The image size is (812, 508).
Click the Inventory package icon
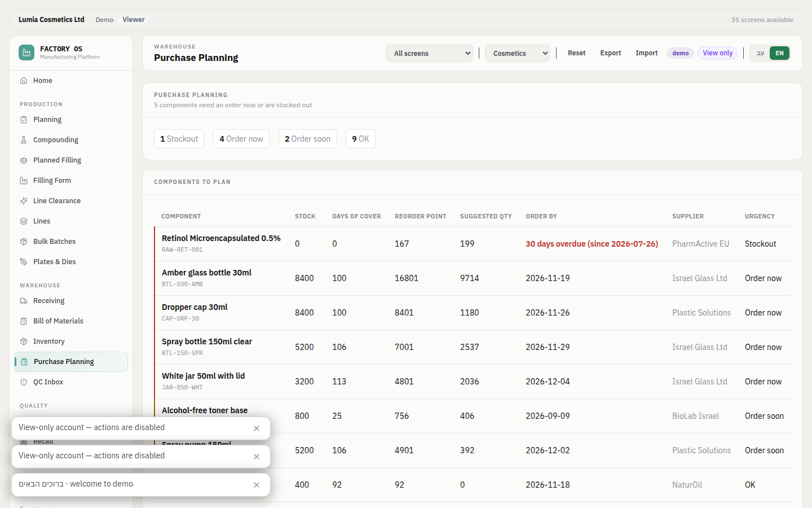click(24, 341)
